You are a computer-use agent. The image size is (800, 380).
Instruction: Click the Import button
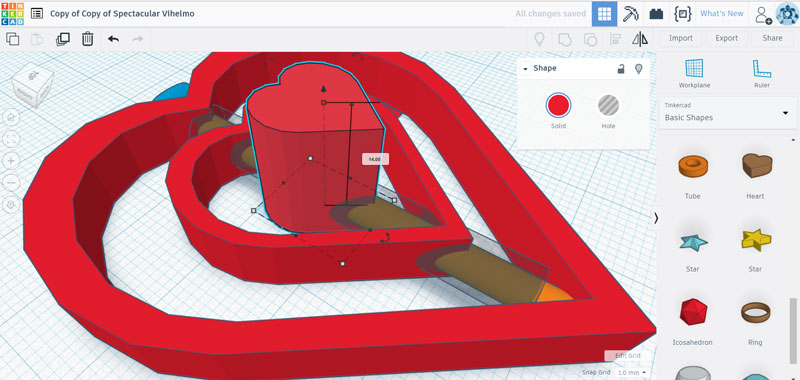point(681,38)
